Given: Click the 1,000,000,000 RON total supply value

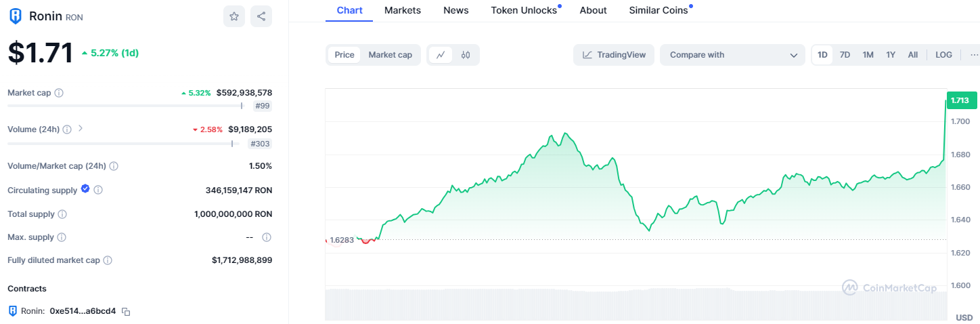Looking at the screenshot, I should pos(233,214).
